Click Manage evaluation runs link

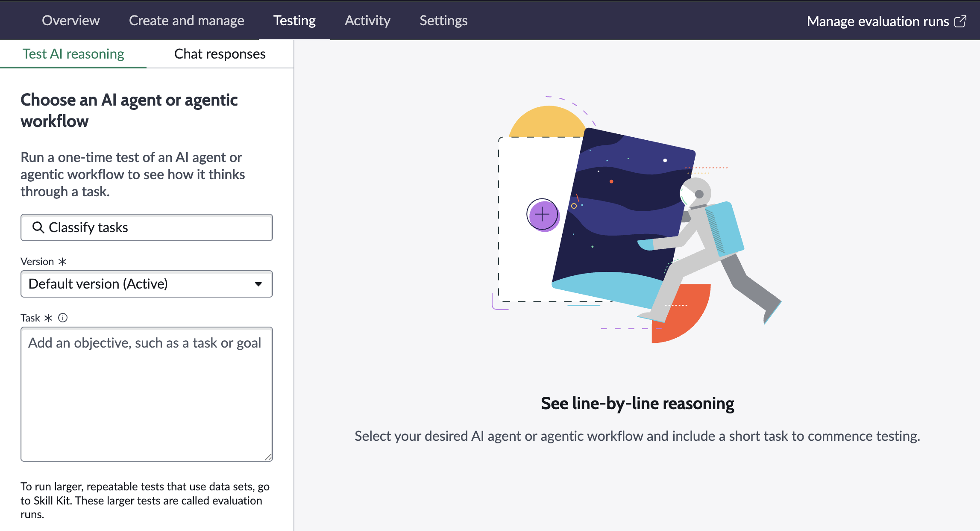pyautogui.click(x=886, y=21)
